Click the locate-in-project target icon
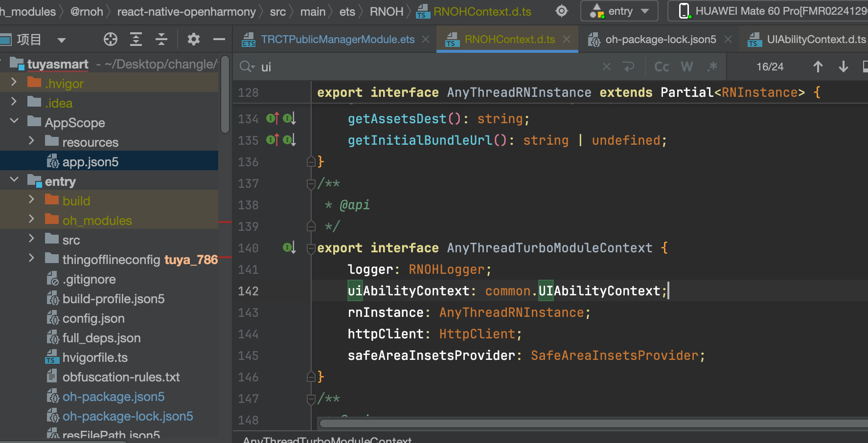 click(111, 40)
